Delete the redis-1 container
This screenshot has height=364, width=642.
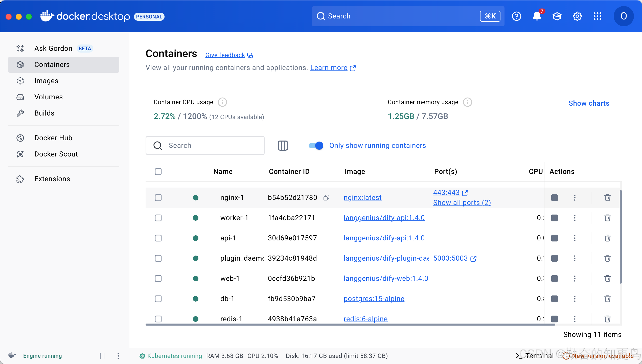pyautogui.click(x=607, y=319)
